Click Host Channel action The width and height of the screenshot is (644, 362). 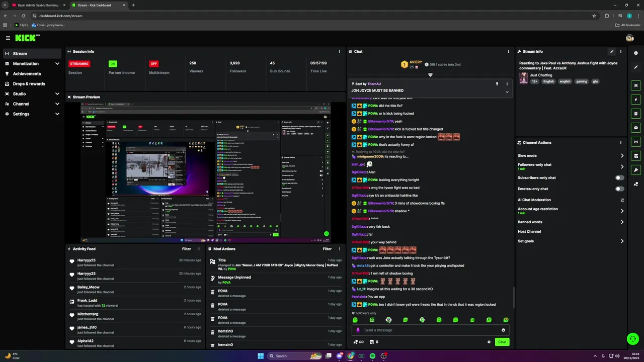pyautogui.click(x=529, y=232)
